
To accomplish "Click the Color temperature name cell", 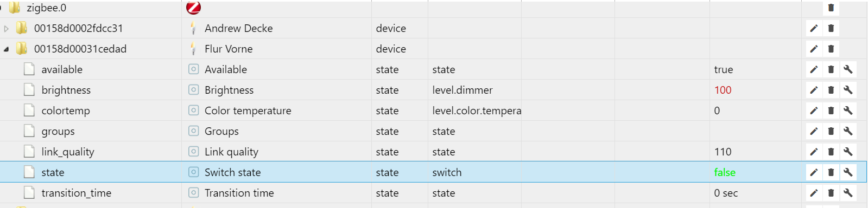I will coord(248,110).
